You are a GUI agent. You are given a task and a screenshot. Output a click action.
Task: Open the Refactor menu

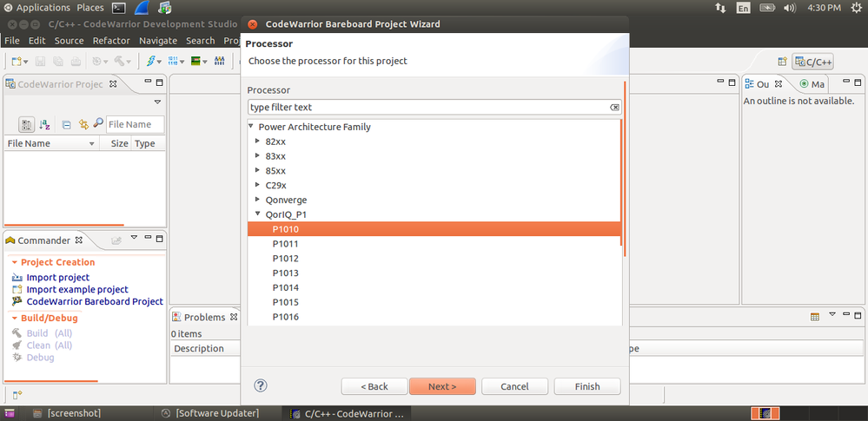[x=111, y=41]
